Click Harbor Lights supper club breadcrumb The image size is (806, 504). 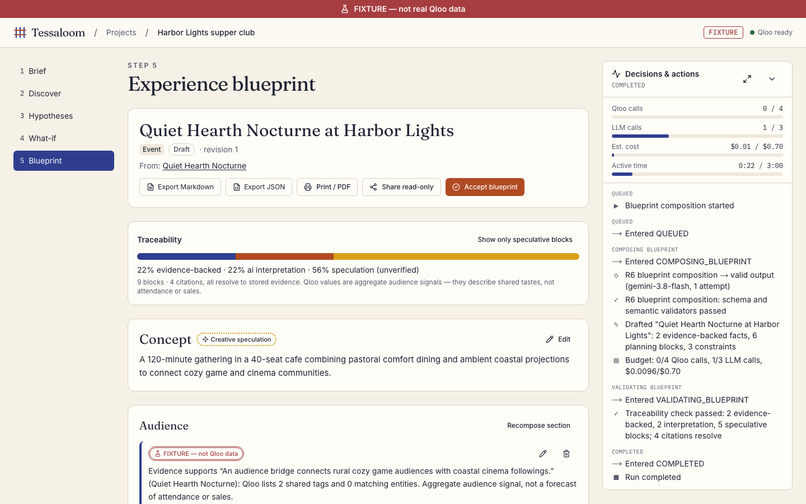point(206,32)
